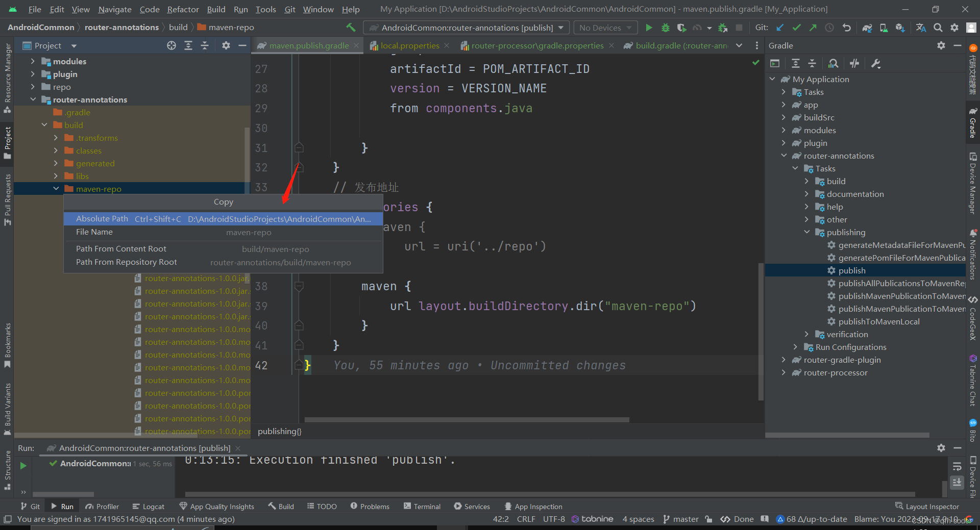Click the green Run button in toolbar
The image size is (980, 530).
[649, 28]
